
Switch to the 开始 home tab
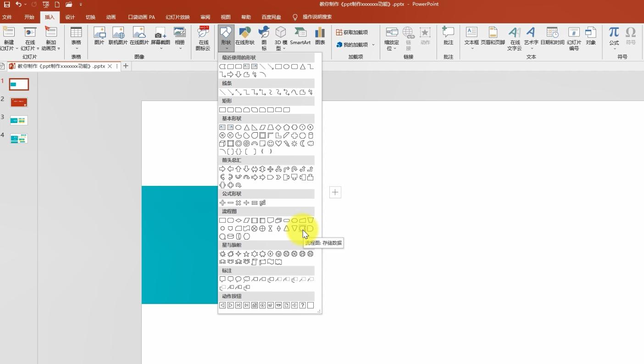tap(29, 17)
